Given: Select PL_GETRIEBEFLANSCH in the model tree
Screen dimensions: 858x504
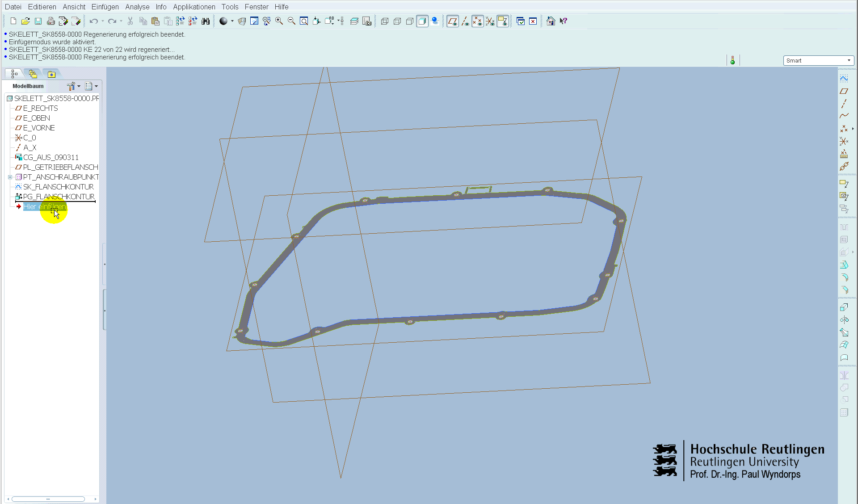Looking at the screenshot, I should tap(60, 167).
